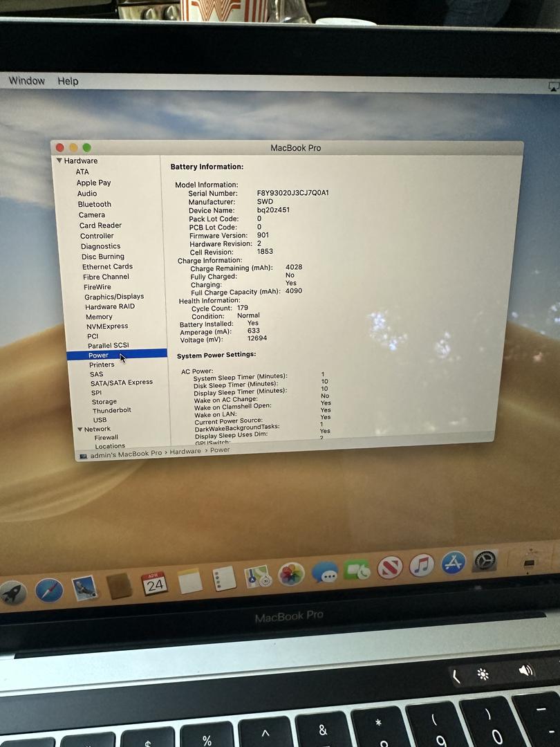Open the Window menu
Image resolution: width=560 pixels, height=747 pixels.
[x=27, y=80]
